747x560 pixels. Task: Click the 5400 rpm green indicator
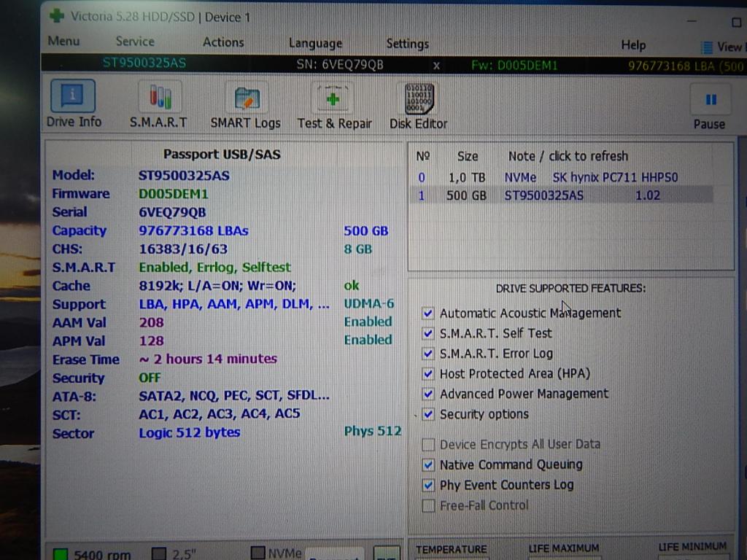point(60,554)
